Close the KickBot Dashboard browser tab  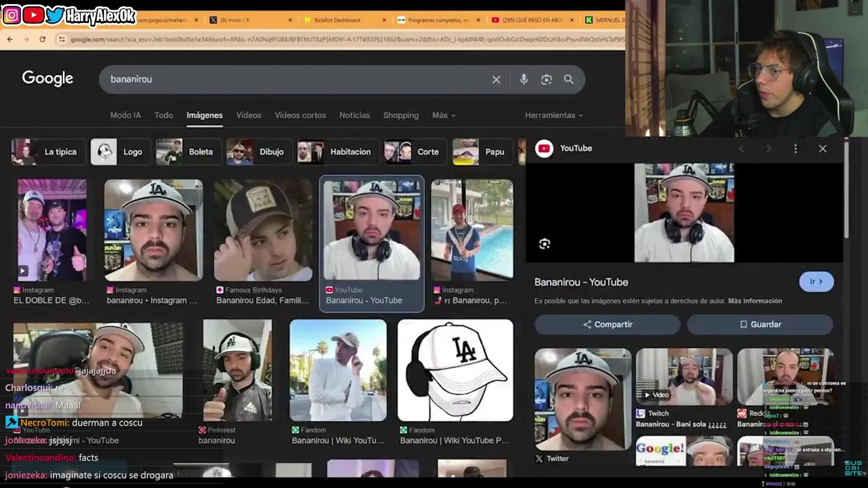pos(384,20)
